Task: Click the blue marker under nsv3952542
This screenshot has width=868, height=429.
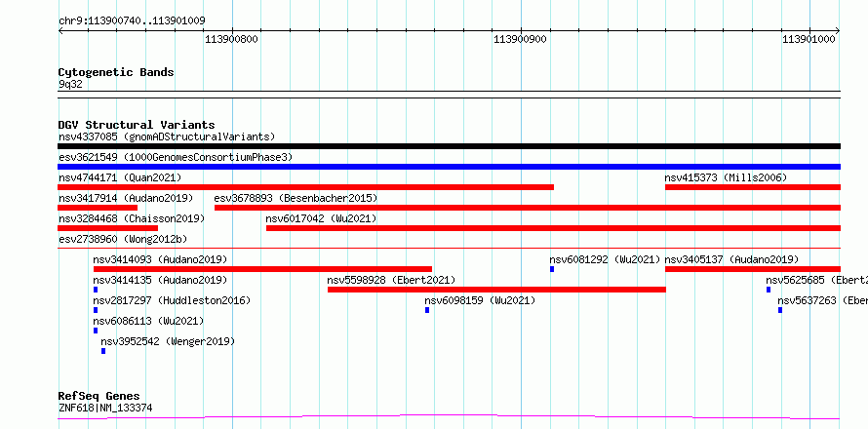Action: pyautogui.click(x=103, y=351)
